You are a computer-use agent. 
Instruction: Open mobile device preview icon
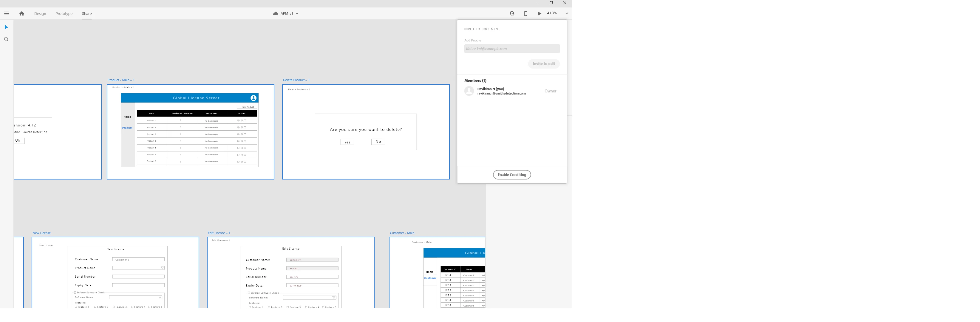[525, 13]
